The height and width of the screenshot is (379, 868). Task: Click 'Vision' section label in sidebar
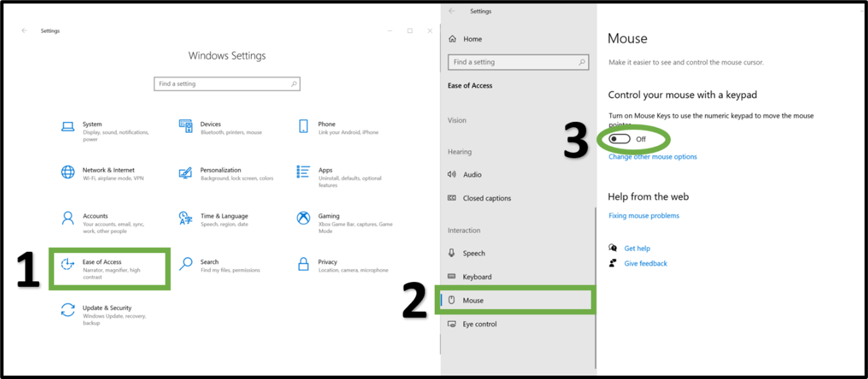(457, 120)
